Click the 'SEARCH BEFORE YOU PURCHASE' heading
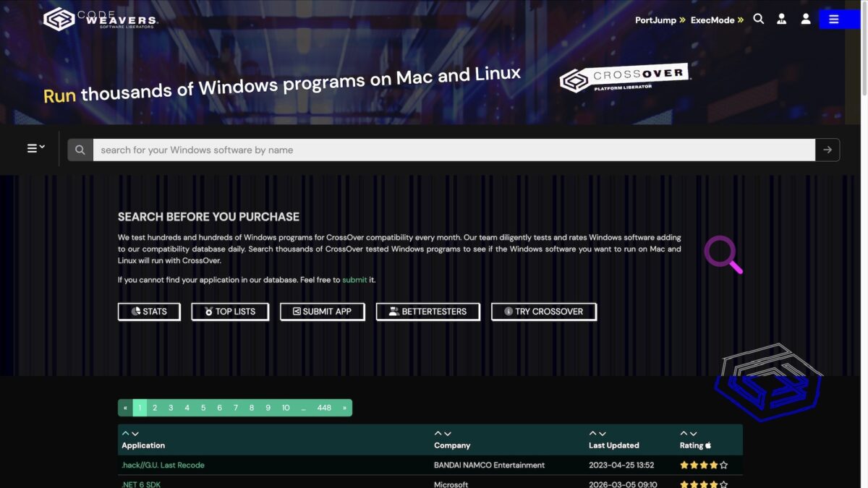This screenshot has width=868, height=488. click(208, 216)
